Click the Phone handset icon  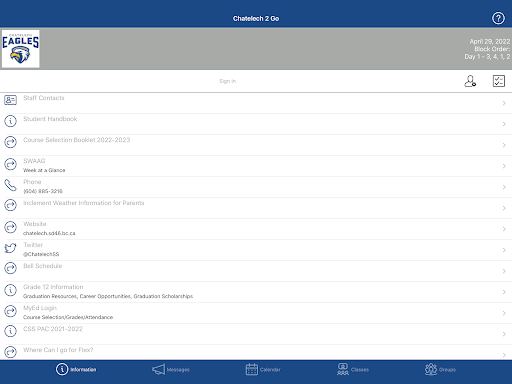[x=10, y=185]
